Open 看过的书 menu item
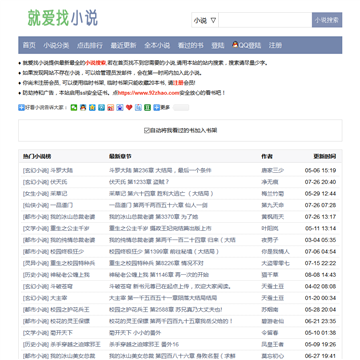The image size is (360, 360). pyautogui.click(x=191, y=45)
